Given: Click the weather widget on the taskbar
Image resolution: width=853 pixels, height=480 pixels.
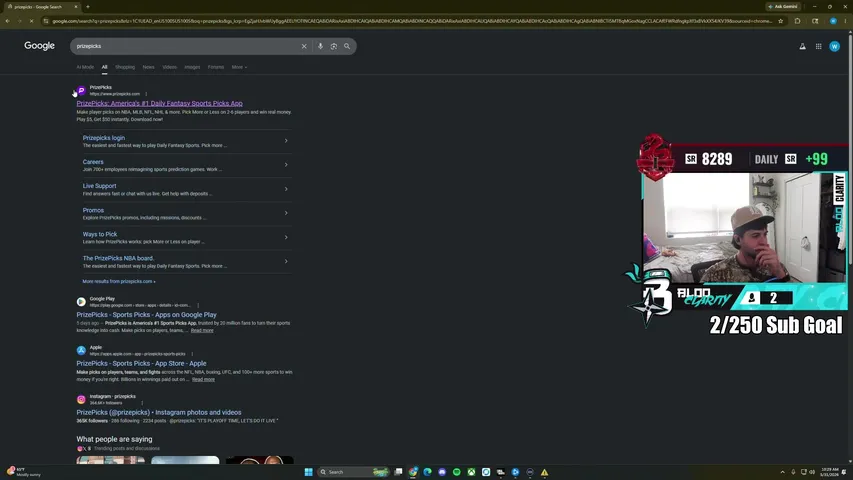Looking at the screenshot, I should (x=23, y=472).
